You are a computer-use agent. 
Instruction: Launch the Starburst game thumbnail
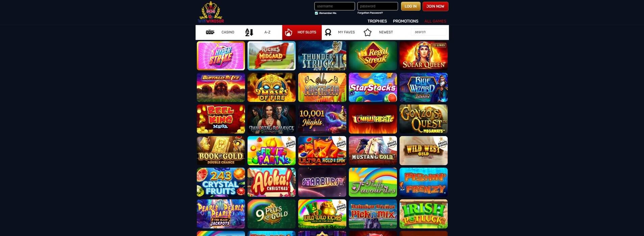tap(322, 182)
